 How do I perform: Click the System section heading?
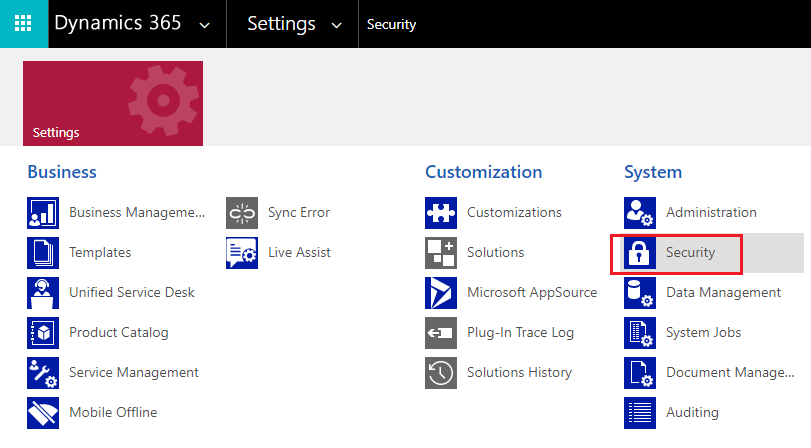(x=653, y=172)
